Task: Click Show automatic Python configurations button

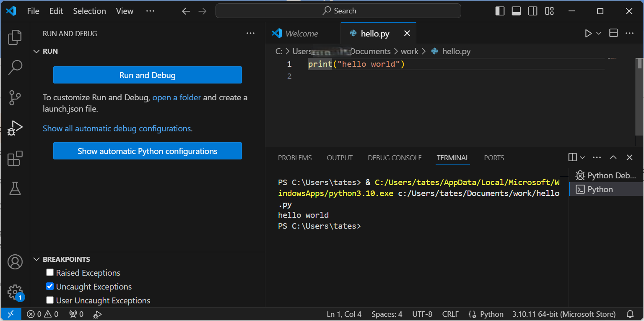Action: point(148,151)
